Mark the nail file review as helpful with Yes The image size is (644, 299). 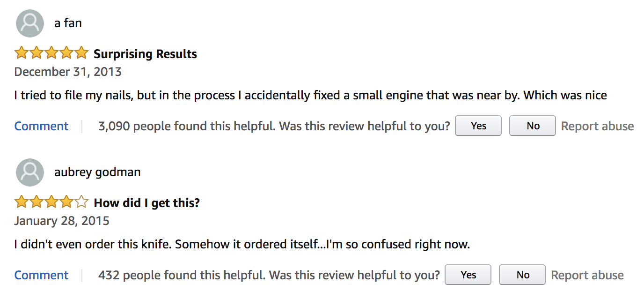pyautogui.click(x=478, y=126)
